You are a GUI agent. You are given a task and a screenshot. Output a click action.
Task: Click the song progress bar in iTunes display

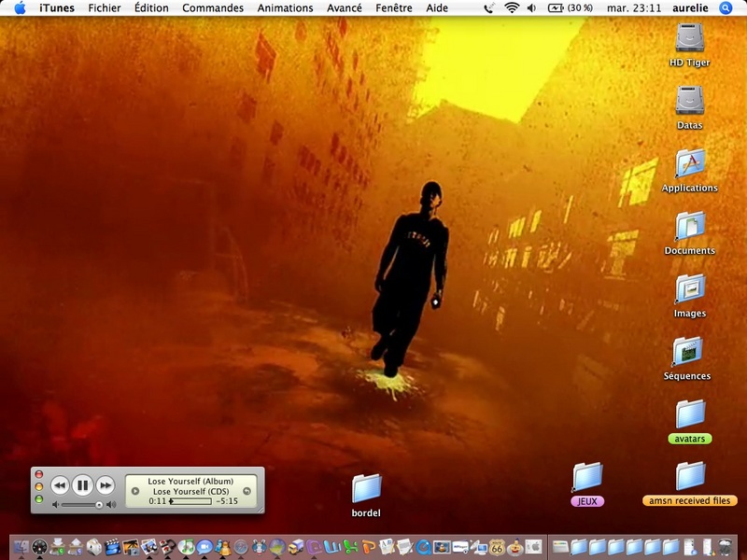(190, 501)
